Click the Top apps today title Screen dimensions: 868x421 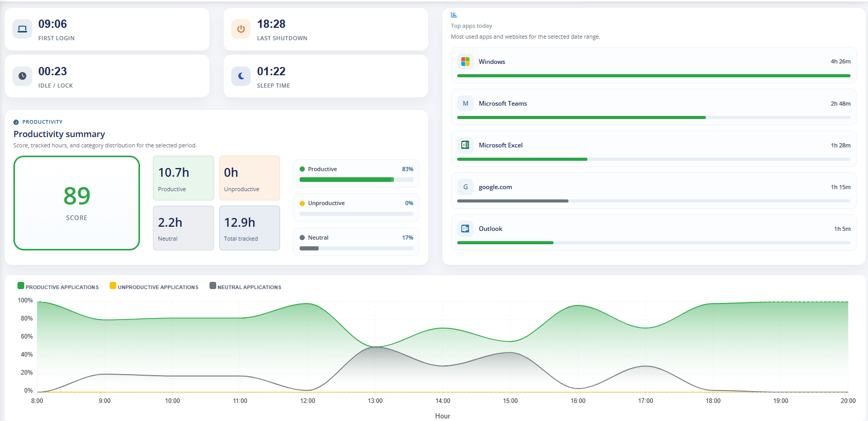(472, 26)
